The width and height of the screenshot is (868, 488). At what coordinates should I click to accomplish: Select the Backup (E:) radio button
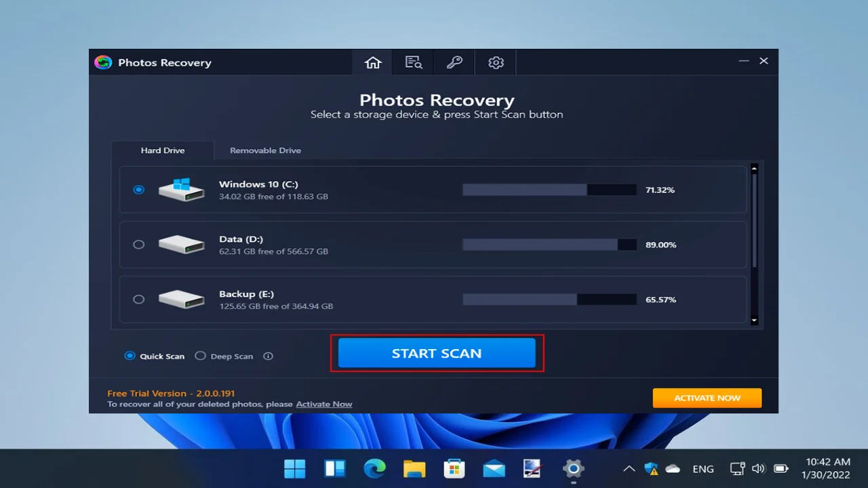click(139, 299)
